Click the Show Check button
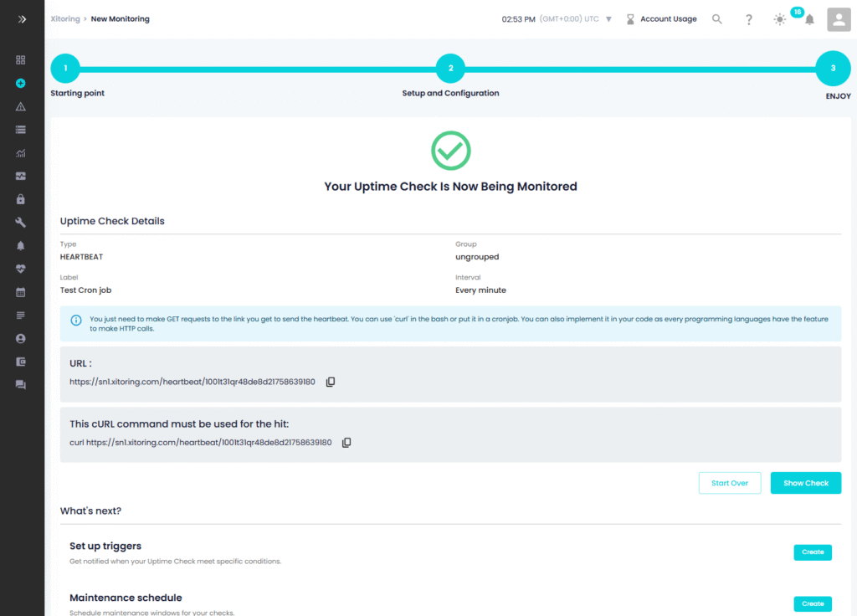Viewport: 857px width, 616px height. coord(805,483)
